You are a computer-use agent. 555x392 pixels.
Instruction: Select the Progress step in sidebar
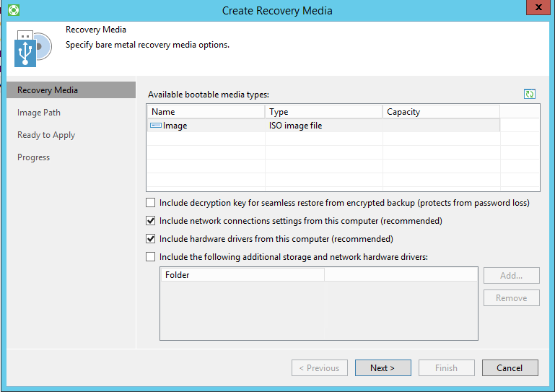coord(34,157)
